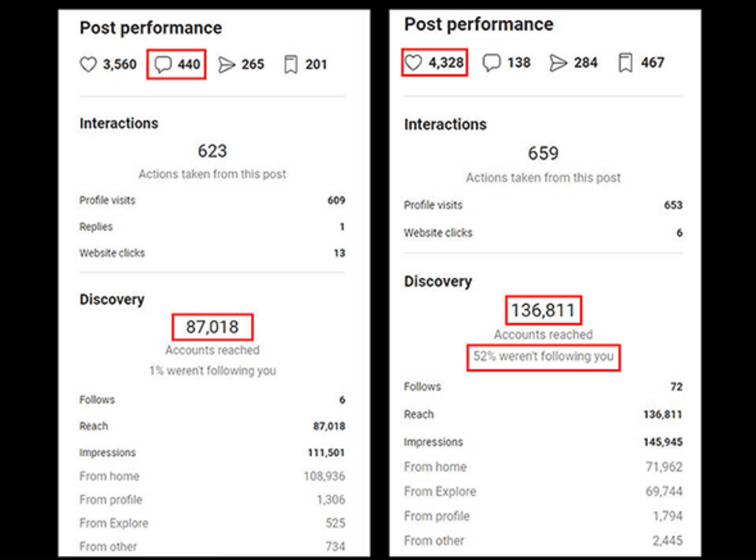Click the left panel Profile visits row
The height and width of the screenshot is (560, 756).
click(212, 200)
